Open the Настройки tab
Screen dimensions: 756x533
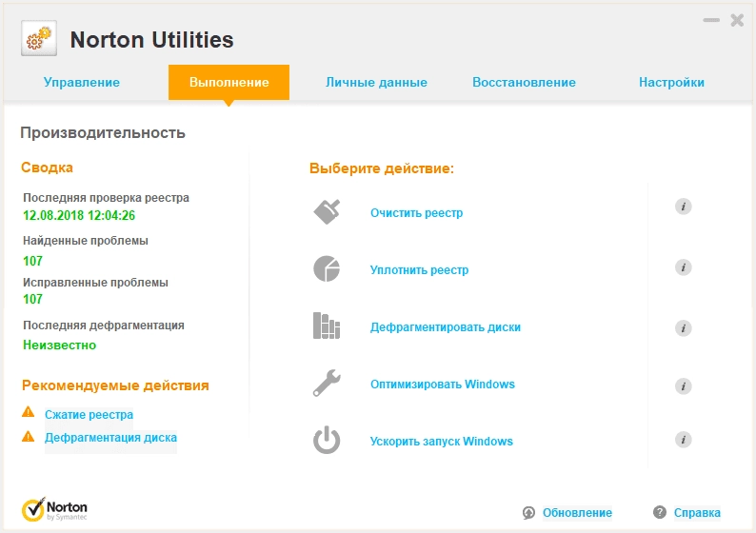tap(671, 83)
